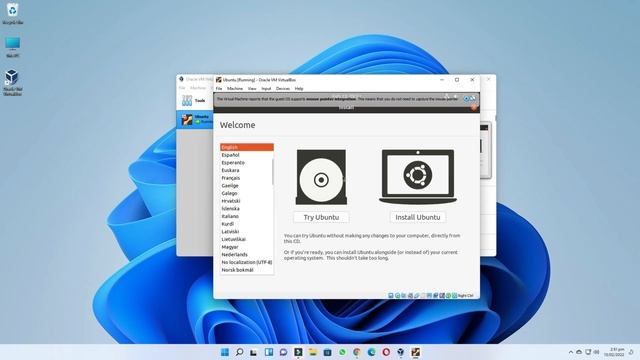This screenshot has width=640, height=360.
Task: Select Italiano in the language list
Action: [247, 216]
